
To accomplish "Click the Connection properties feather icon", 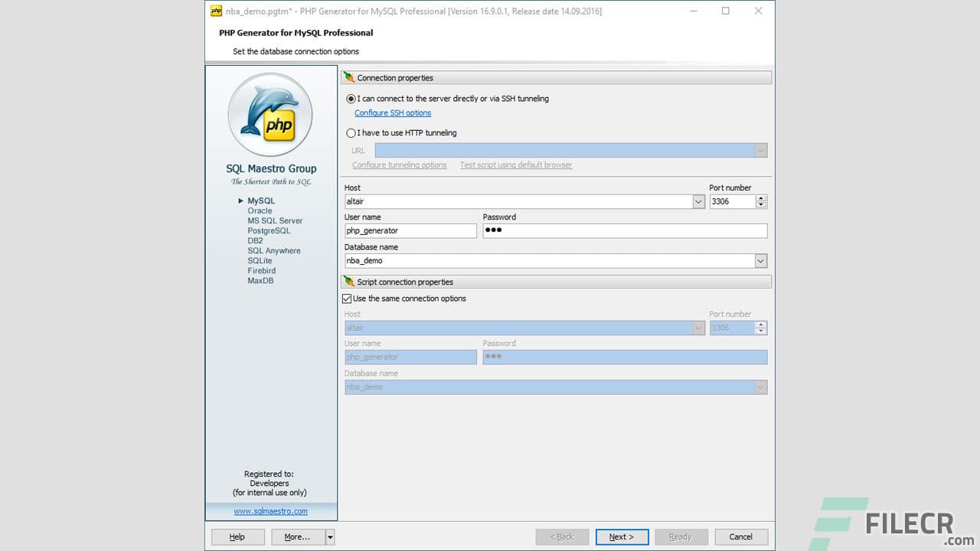I will [349, 77].
